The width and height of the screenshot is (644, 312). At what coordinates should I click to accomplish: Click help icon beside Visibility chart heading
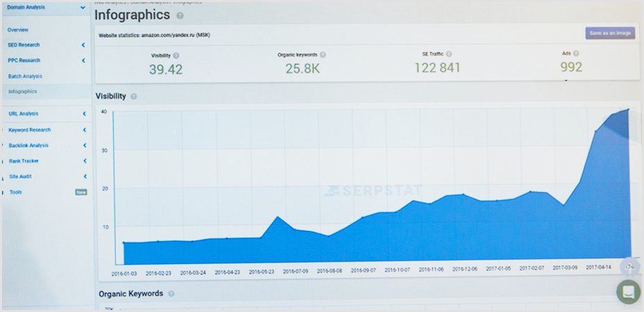coord(134,96)
